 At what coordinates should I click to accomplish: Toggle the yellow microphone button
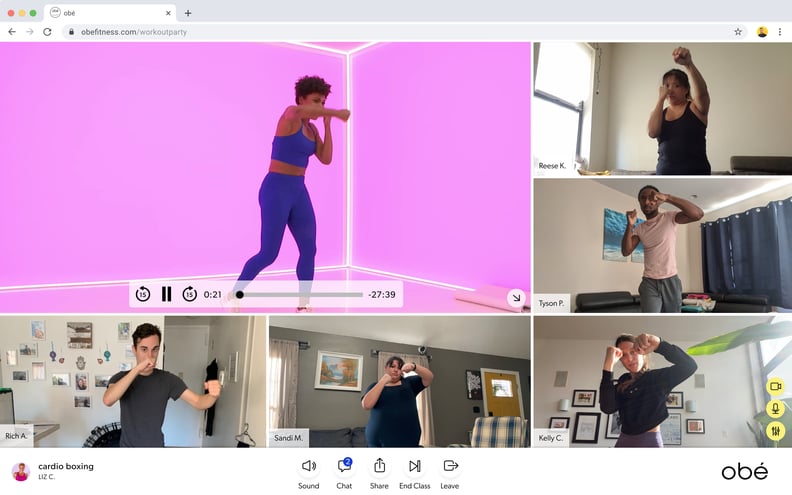coord(775,409)
